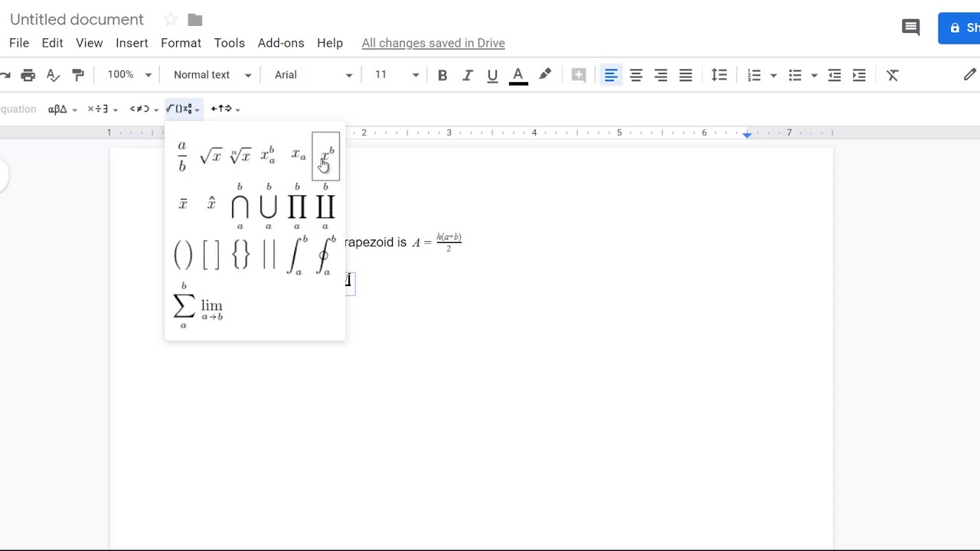Click the All changes saved in Drive link
Image resolution: width=980 pixels, height=551 pixels.
[x=433, y=43]
